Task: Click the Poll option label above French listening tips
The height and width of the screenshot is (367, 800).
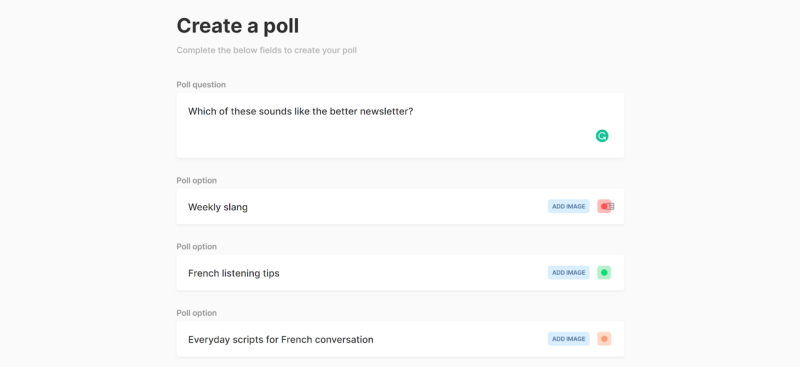Action: click(196, 247)
